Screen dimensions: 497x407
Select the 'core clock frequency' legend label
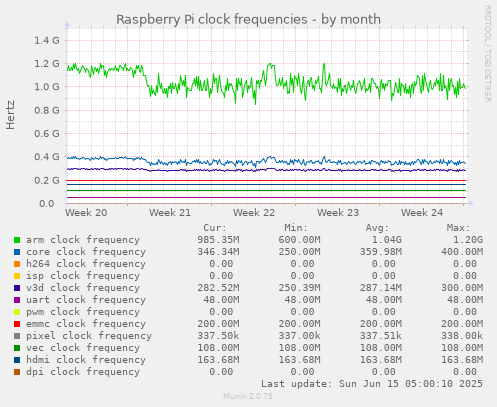pyautogui.click(x=86, y=252)
